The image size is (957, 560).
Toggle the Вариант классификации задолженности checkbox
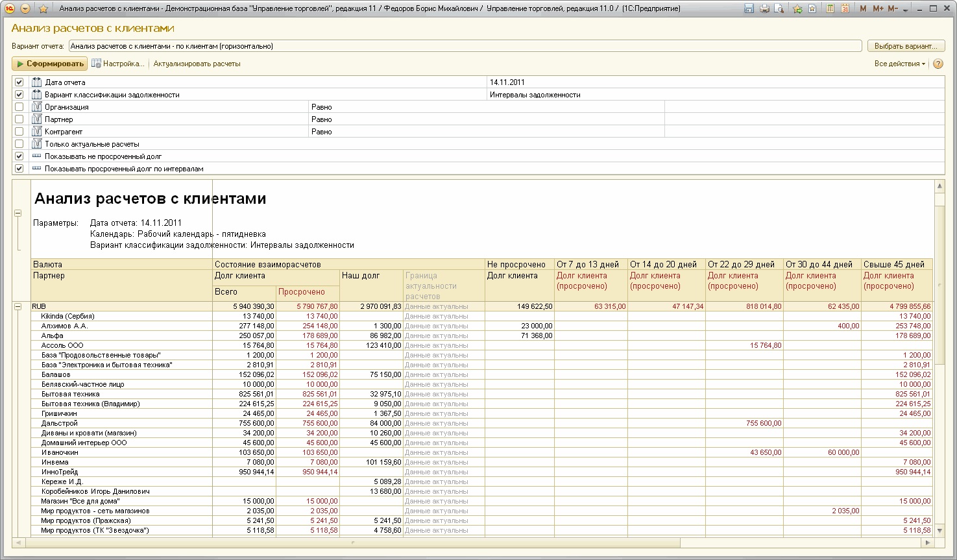[x=19, y=95]
